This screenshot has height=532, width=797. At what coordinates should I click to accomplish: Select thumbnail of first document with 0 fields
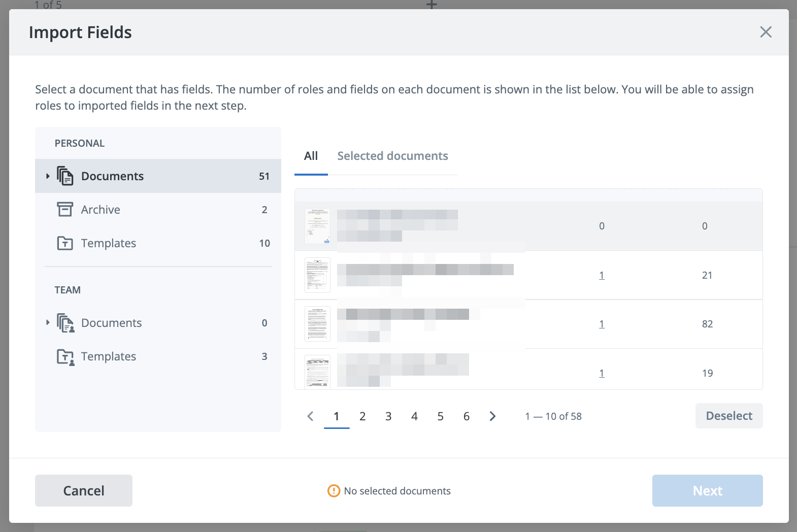(317, 226)
